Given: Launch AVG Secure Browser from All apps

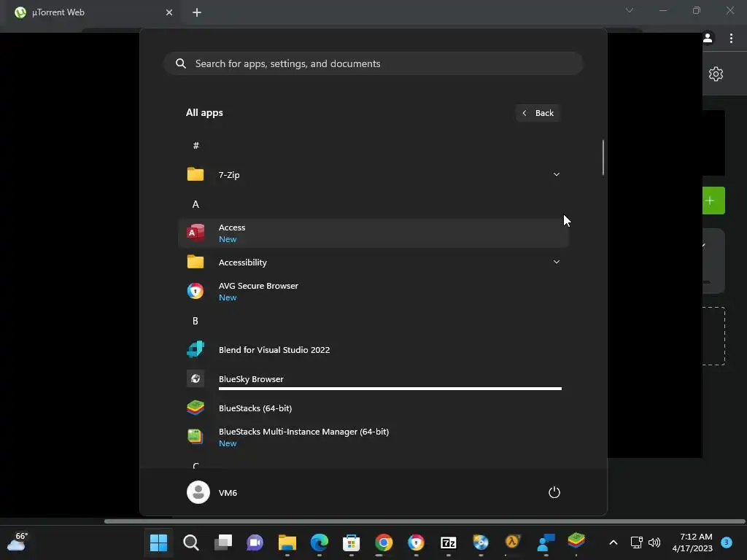Looking at the screenshot, I should coord(373,291).
